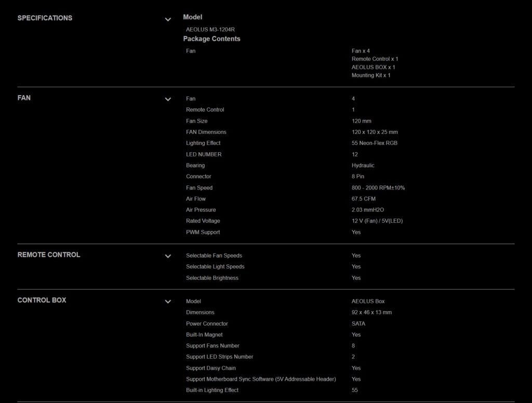
Task: Click the AEOLUS M3-1204R model name
Action: 207,30
